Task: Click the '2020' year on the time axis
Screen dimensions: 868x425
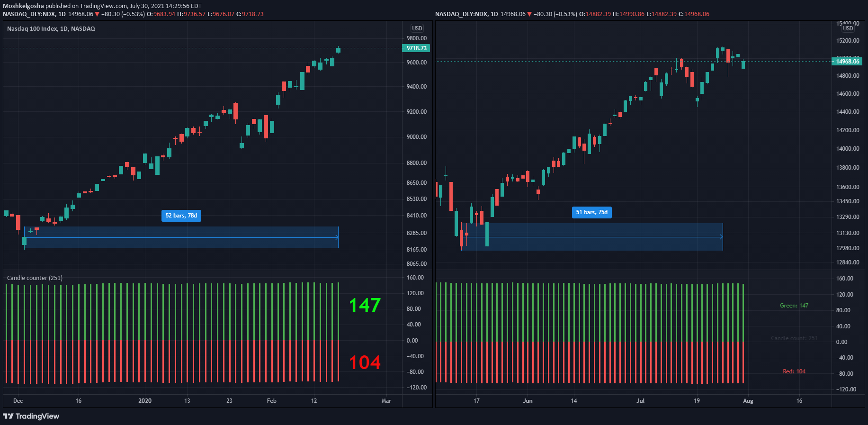Action: tap(145, 401)
